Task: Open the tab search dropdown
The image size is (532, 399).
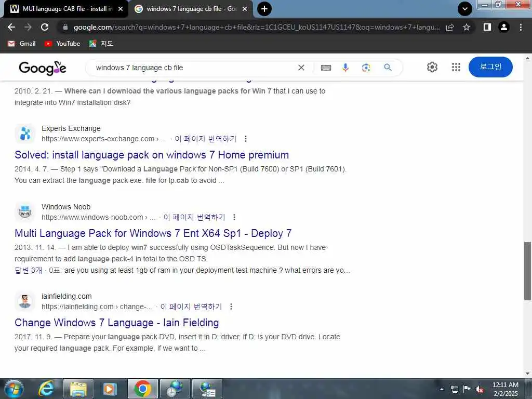Action: (465, 9)
